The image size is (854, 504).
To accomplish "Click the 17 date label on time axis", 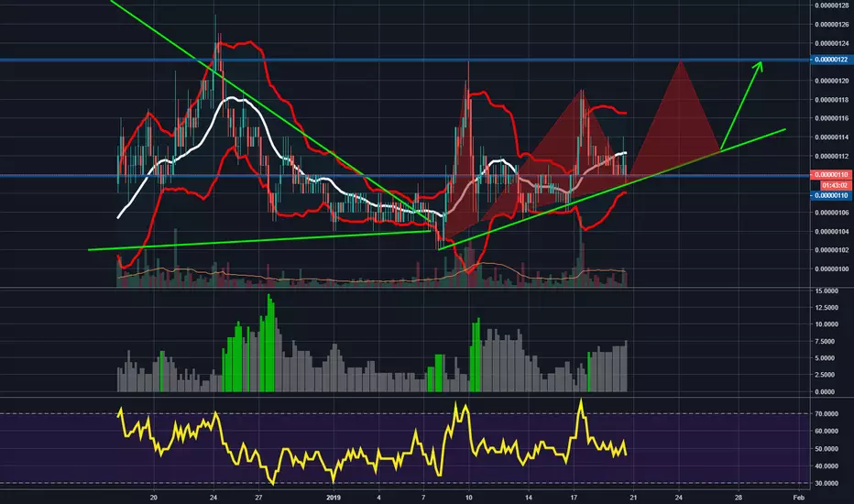I will (574, 498).
